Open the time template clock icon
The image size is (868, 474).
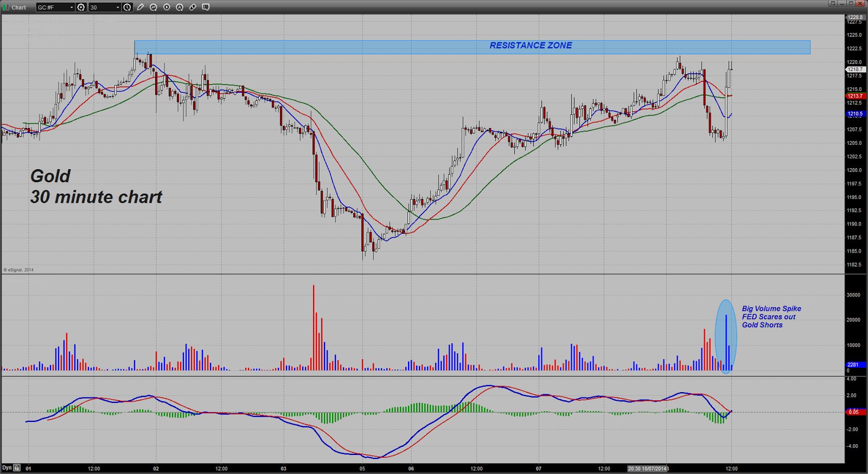(127, 7)
